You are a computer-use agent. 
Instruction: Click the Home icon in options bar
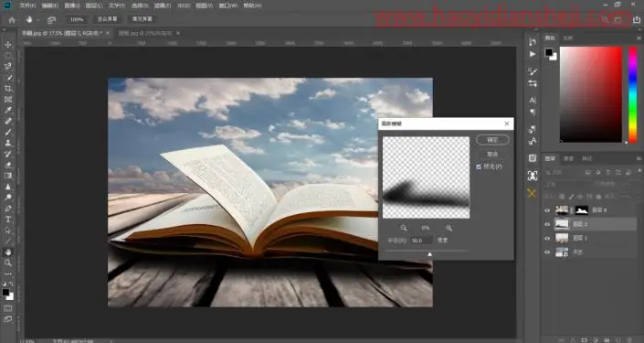pos(12,19)
